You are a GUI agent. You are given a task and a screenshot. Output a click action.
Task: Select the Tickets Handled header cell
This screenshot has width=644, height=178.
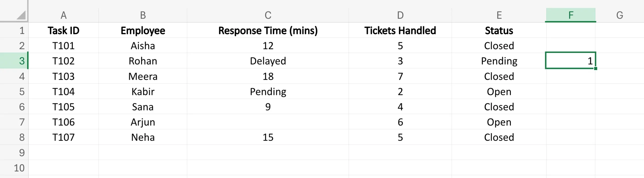[400, 30]
